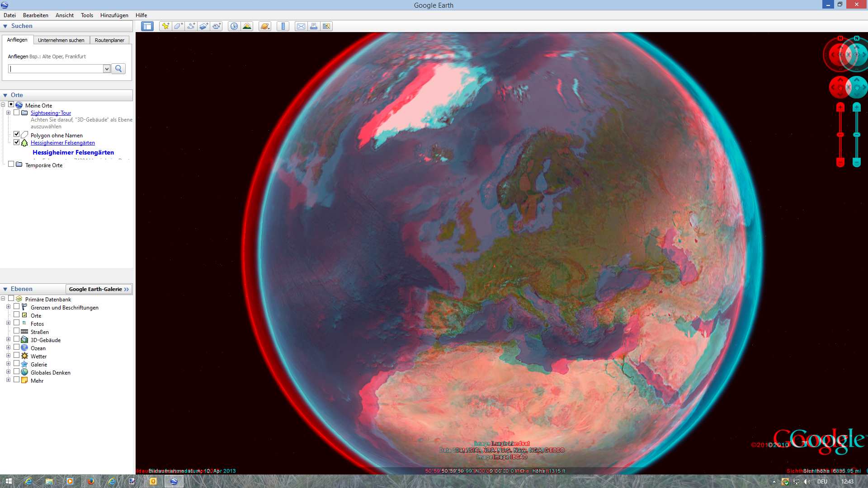This screenshot has height=488, width=868.
Task: Show historical imagery with the clock icon
Action: tap(234, 26)
